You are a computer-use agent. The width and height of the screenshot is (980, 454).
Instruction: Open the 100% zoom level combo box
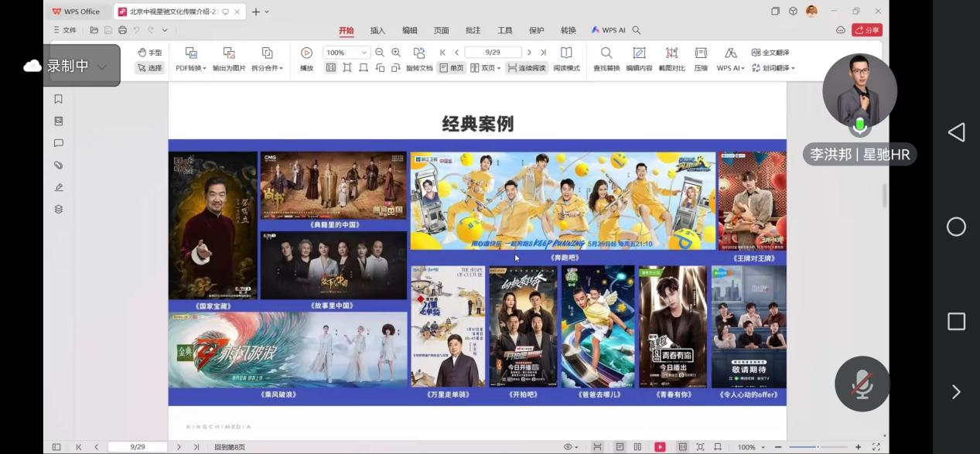(x=346, y=53)
